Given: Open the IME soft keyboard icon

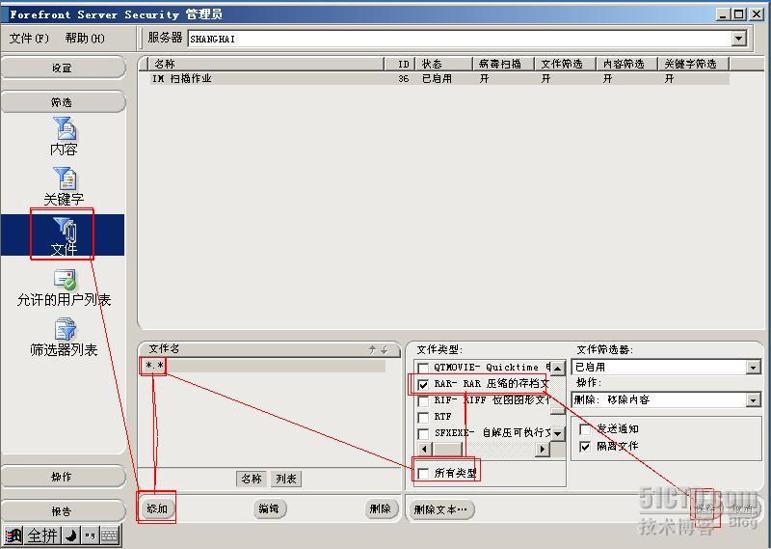Looking at the screenshot, I should [110, 535].
